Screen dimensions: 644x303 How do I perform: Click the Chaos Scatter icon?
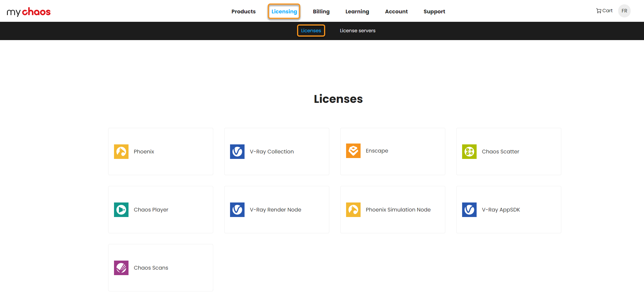469,152
